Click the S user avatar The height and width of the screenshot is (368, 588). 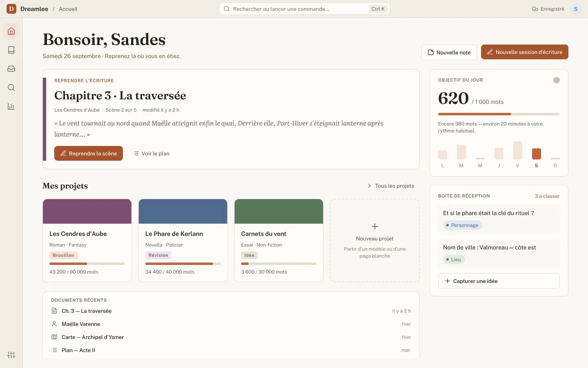[575, 9]
